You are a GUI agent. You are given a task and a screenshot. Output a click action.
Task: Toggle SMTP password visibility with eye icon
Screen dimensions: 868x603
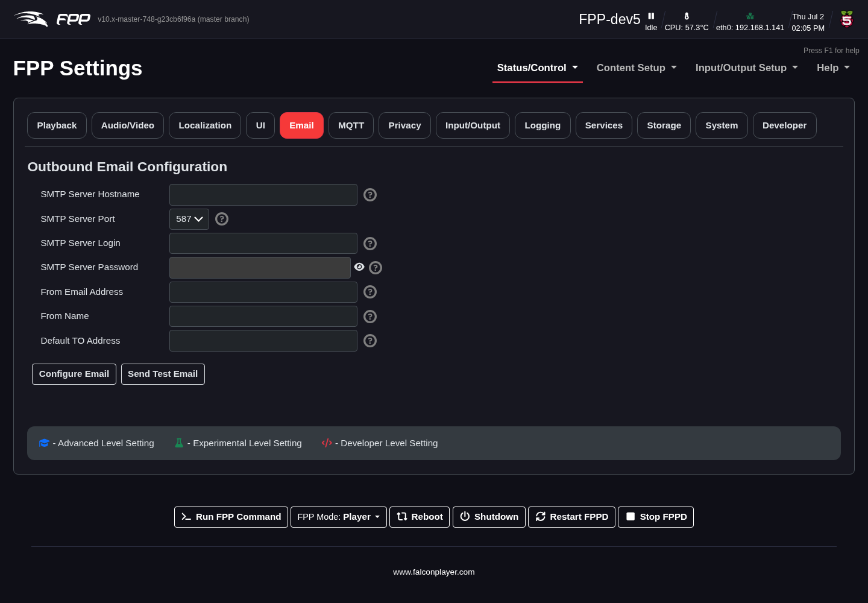pyautogui.click(x=359, y=267)
